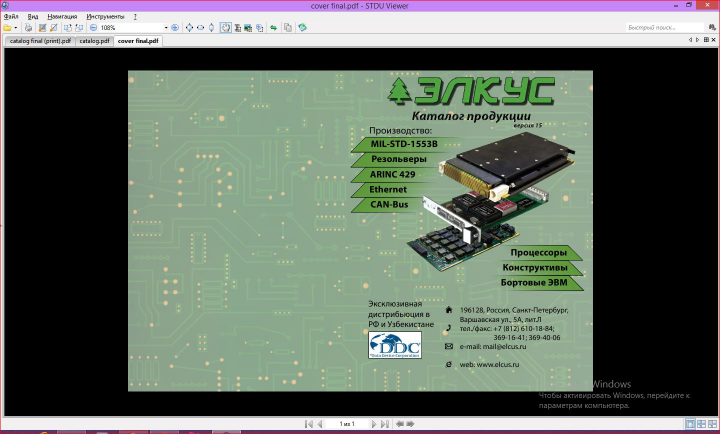The height and width of the screenshot is (434, 720).
Task: Go to last page button
Action: click(x=385, y=424)
